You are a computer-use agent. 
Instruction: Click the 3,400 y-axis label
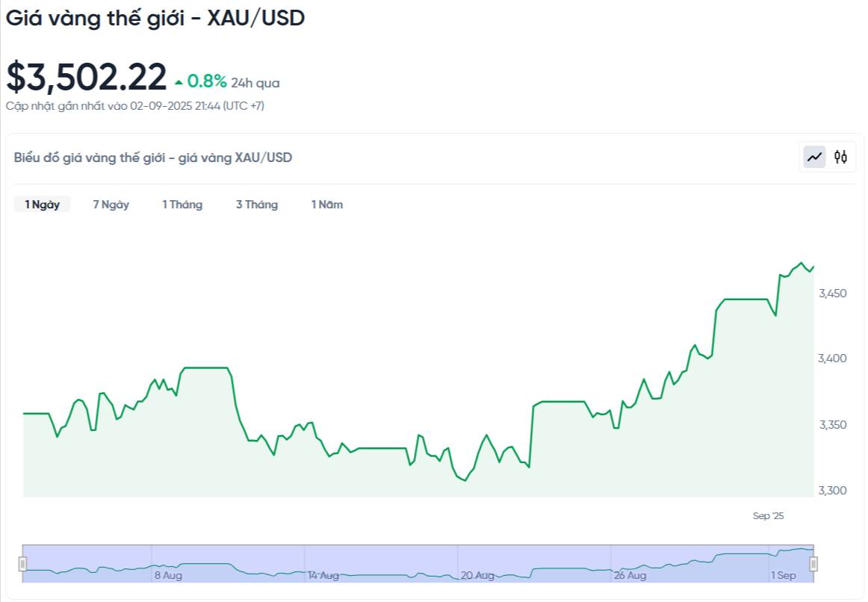[833, 359]
